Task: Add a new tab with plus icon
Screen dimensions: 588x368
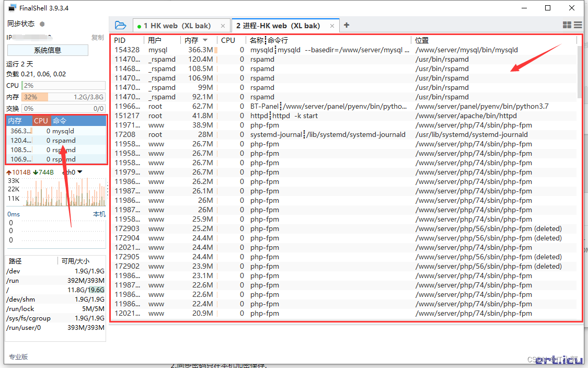Action: coord(347,25)
